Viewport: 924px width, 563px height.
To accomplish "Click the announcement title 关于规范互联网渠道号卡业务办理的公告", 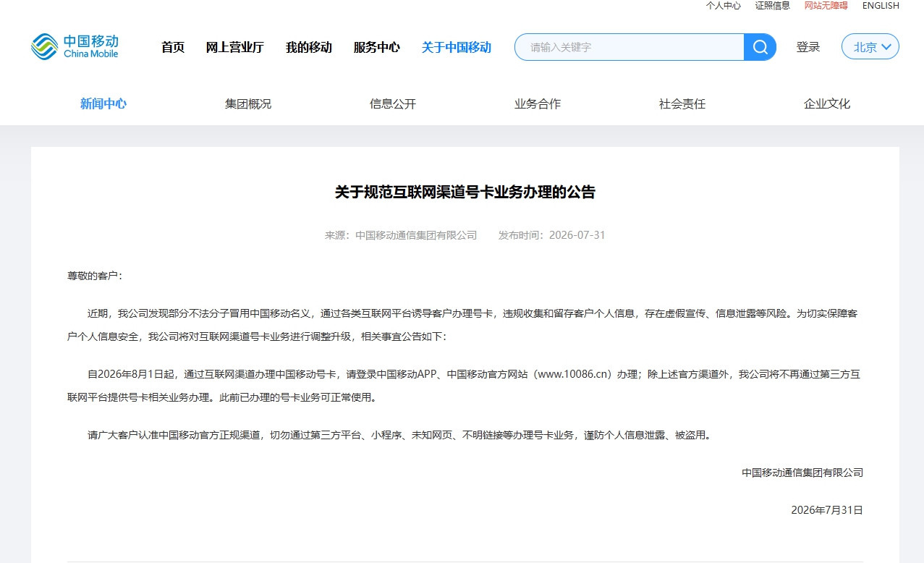I will (x=465, y=192).
